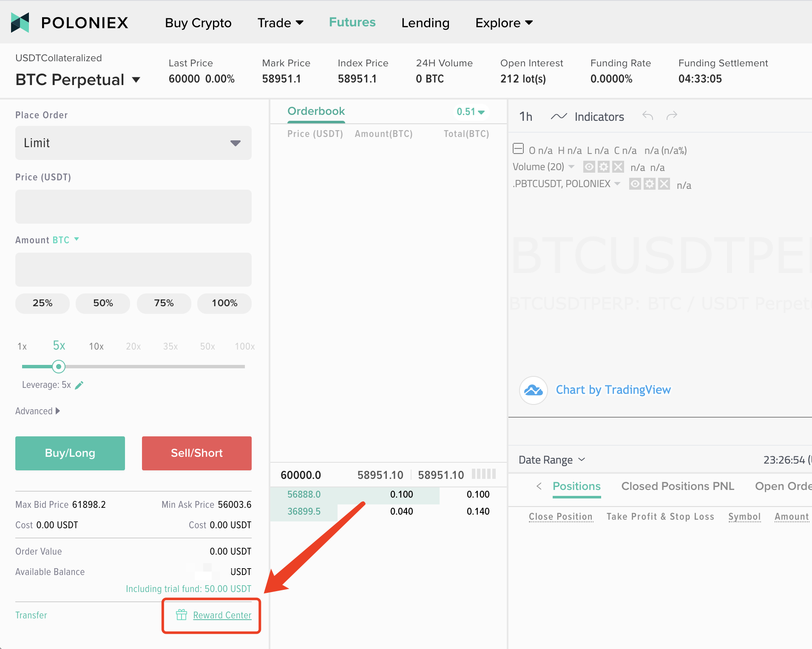Select 100x leverage mark

click(245, 346)
